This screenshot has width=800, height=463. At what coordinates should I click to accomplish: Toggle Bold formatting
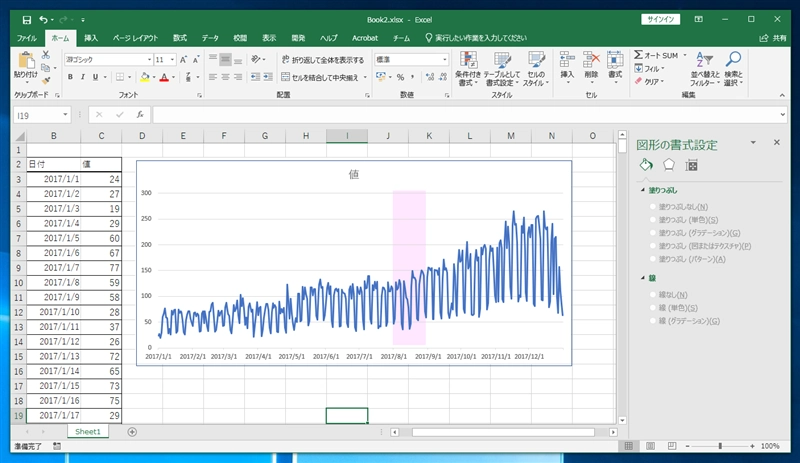point(70,77)
